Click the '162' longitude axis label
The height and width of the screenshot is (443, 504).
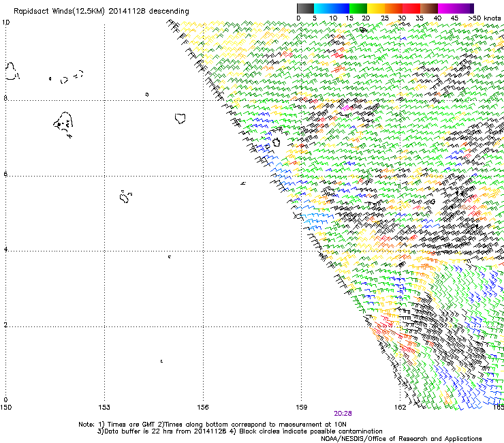400,408
